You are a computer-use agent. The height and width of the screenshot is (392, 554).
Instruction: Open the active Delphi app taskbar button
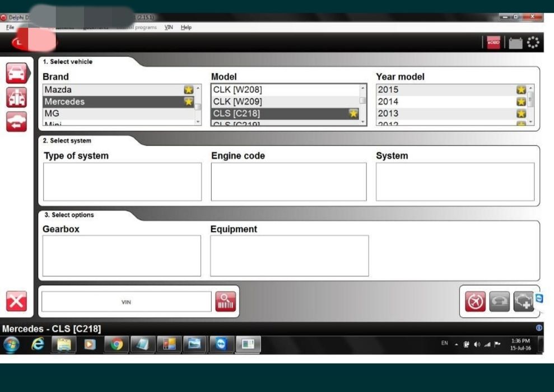248,344
